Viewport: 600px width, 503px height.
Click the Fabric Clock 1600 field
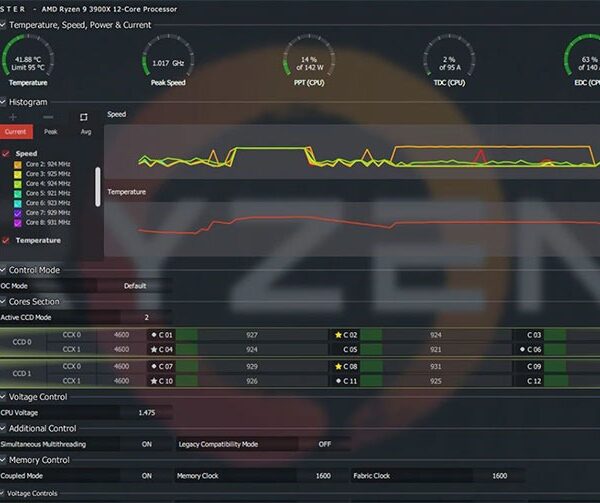(x=499, y=476)
